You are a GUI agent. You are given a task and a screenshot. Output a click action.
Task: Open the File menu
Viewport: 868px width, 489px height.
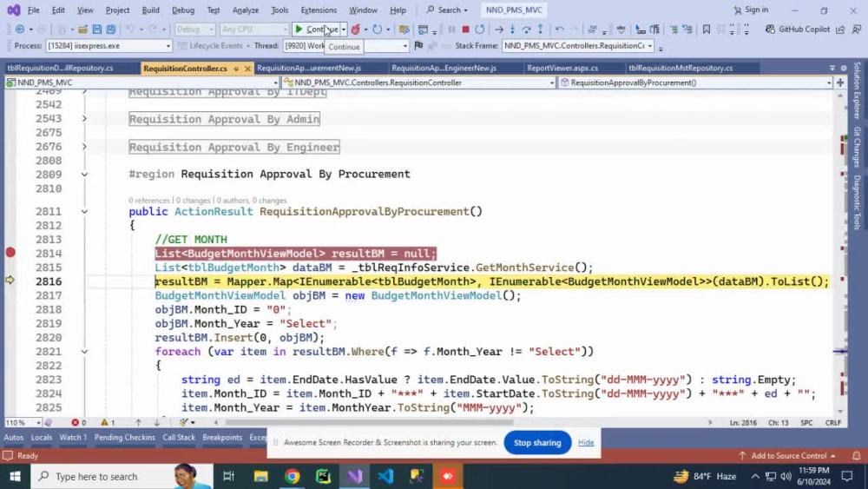34,10
